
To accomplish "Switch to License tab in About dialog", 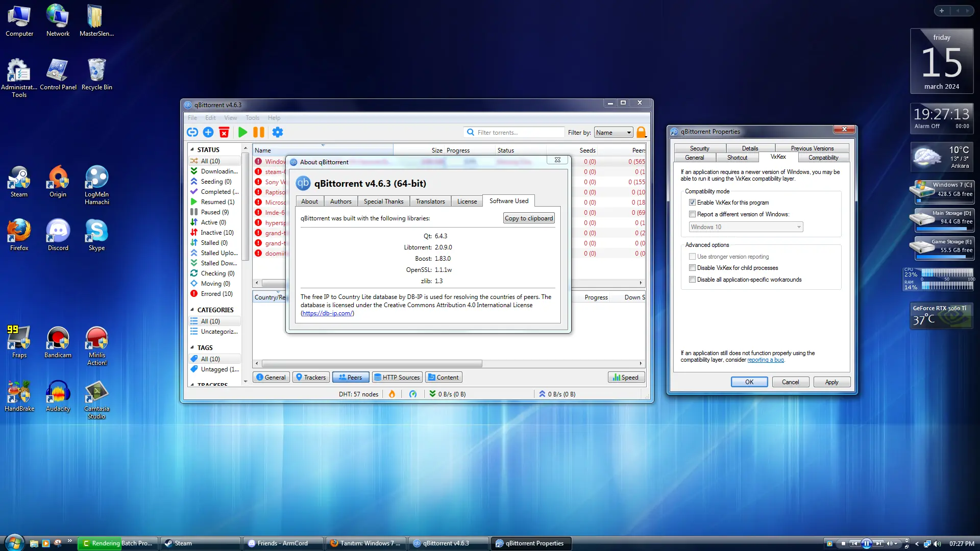I will tap(467, 202).
